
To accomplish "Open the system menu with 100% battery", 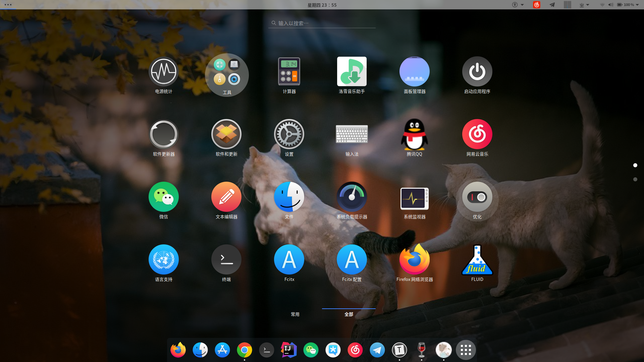I will [x=628, y=5].
